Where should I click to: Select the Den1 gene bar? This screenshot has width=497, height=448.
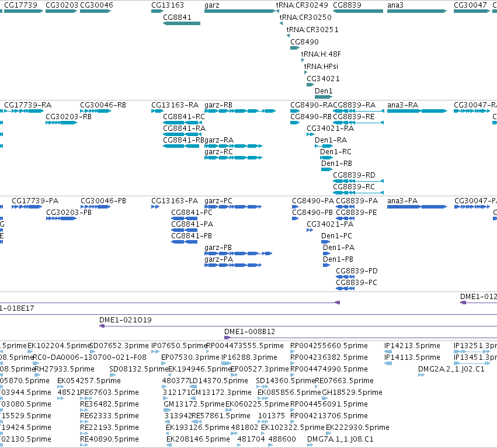(324, 97)
